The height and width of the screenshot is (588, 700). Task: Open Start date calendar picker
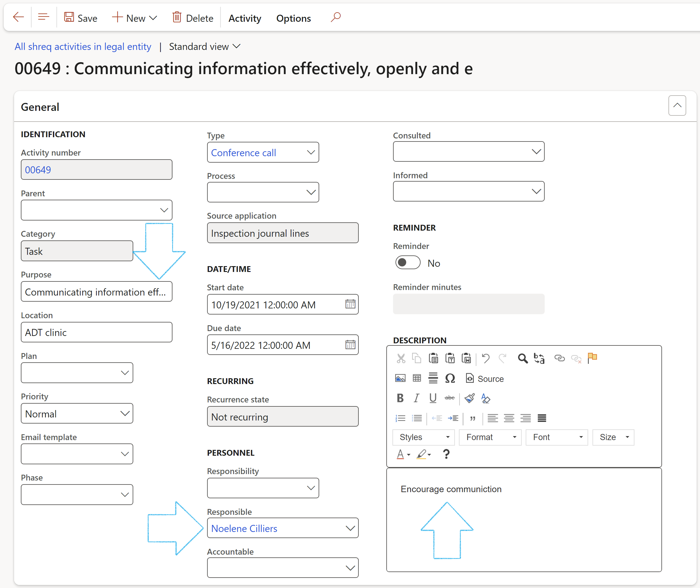pos(350,304)
